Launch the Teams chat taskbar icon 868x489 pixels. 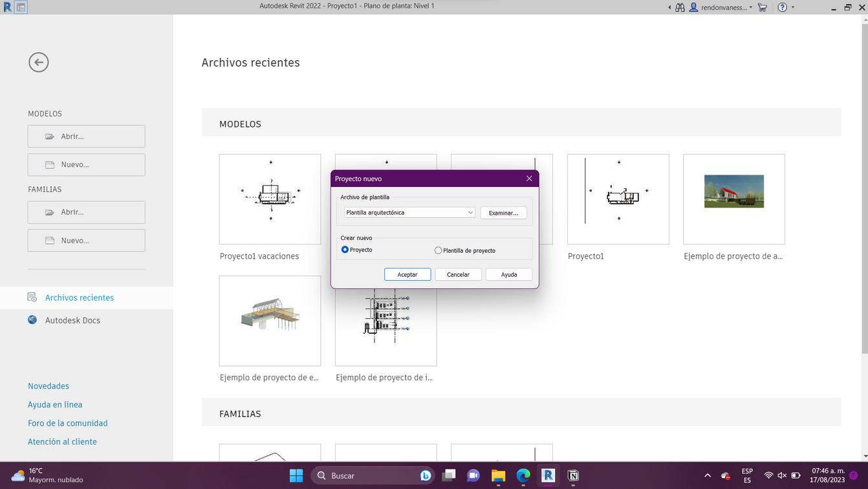click(x=473, y=475)
